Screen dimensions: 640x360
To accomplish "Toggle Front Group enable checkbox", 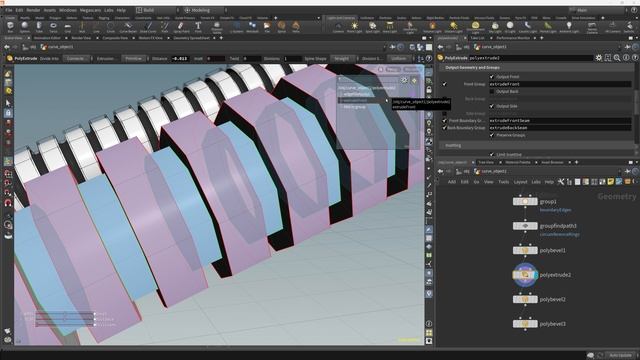I will click(x=444, y=84).
